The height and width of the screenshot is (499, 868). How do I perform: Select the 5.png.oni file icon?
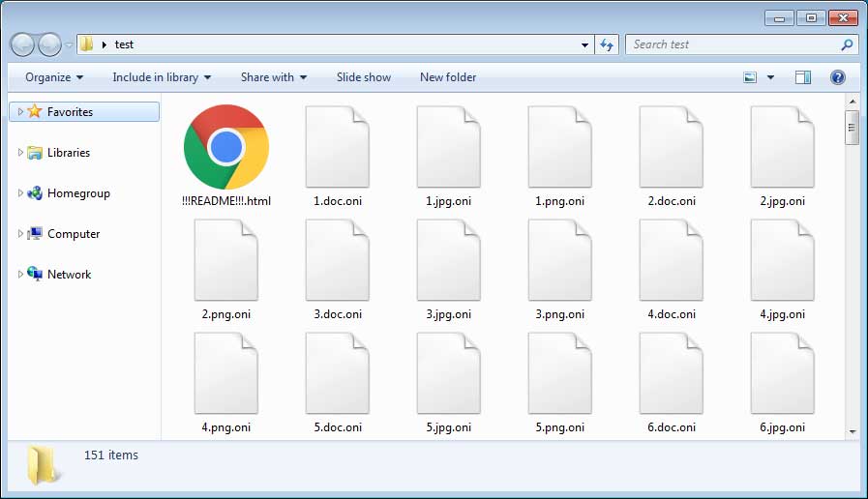pyautogui.click(x=560, y=373)
